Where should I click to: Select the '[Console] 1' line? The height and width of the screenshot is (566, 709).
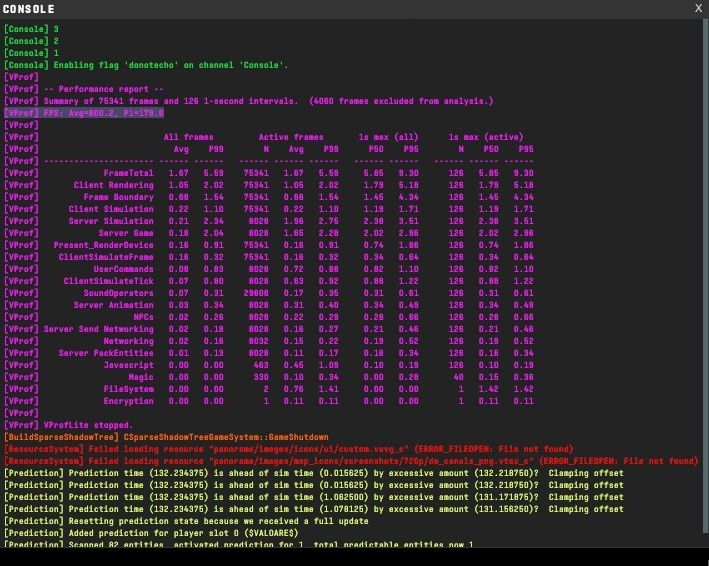pyautogui.click(x=31, y=53)
